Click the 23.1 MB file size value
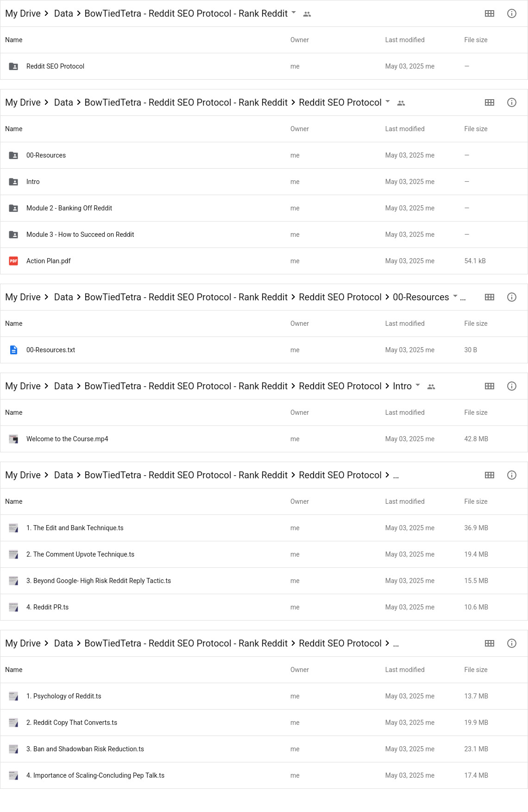528x812 pixels. click(x=476, y=749)
